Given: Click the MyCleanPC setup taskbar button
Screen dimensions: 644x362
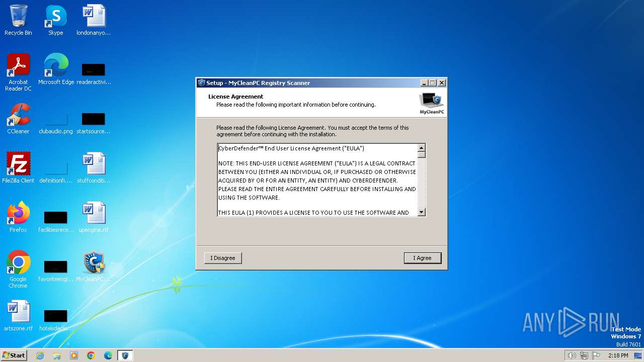Looking at the screenshot, I should 125,355.
